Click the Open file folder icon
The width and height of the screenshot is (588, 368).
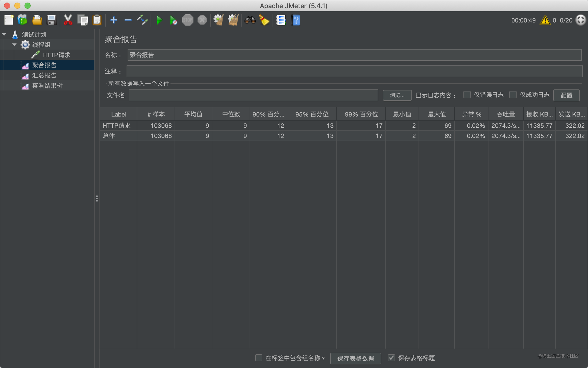click(37, 20)
